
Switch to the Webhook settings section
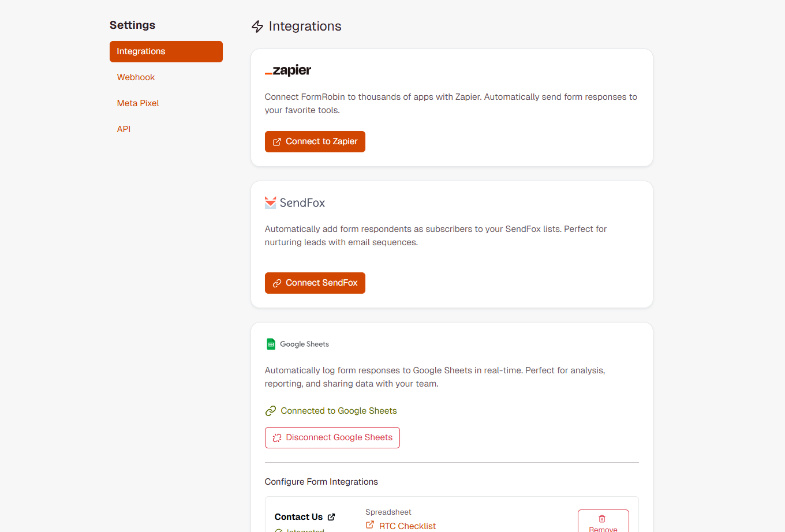[x=136, y=77]
